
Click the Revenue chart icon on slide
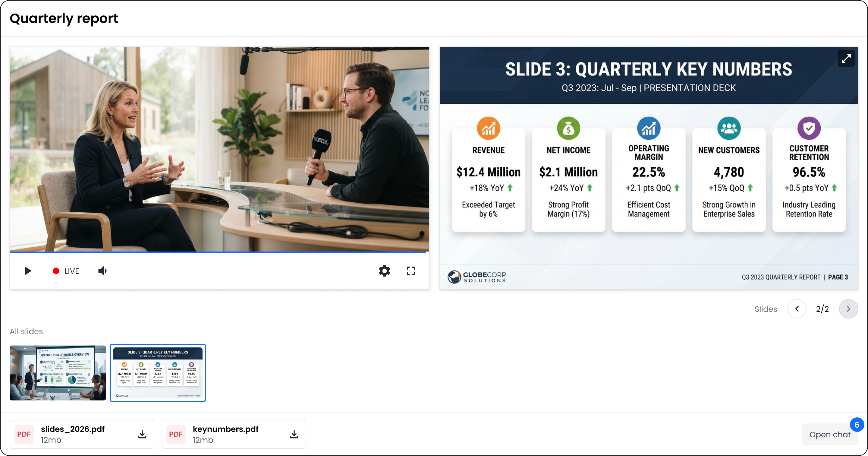coord(488,128)
